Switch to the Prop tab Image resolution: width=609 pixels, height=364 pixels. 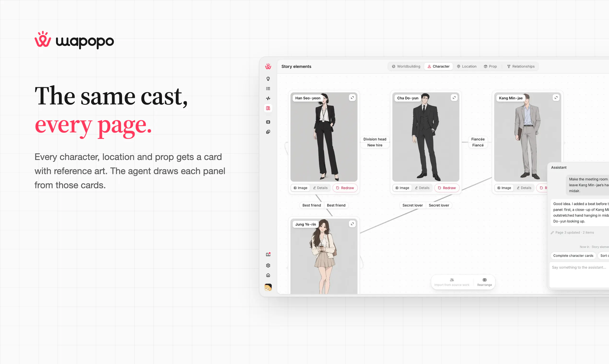490,66
